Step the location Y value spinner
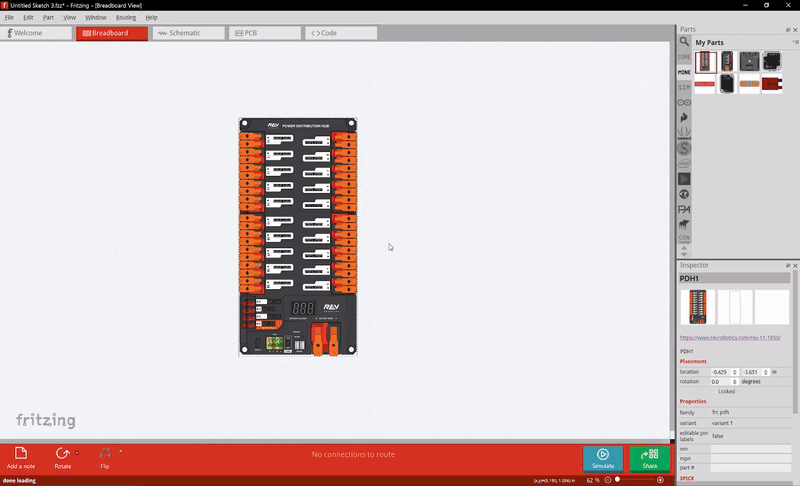 765,372
